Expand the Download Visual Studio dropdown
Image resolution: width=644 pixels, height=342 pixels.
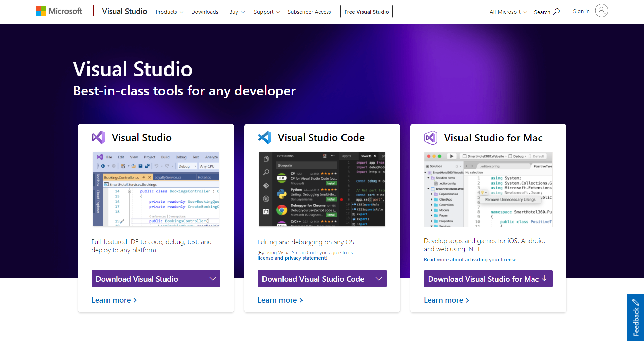coord(156,279)
